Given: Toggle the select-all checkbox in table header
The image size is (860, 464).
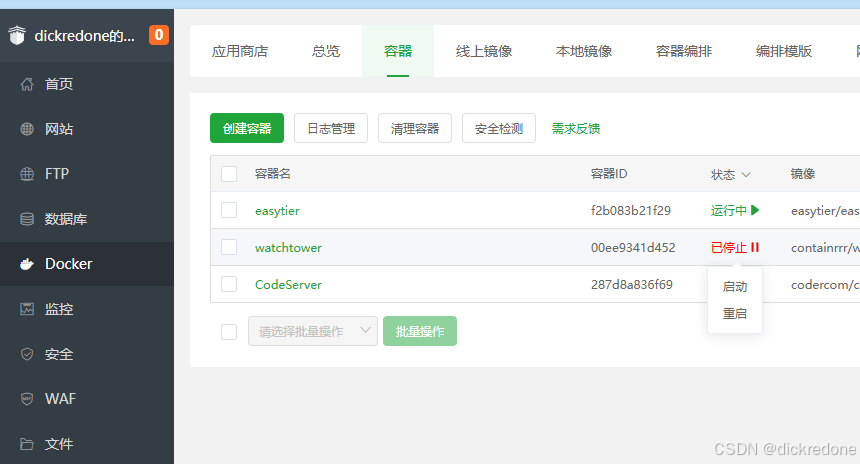Looking at the screenshot, I should (229, 174).
